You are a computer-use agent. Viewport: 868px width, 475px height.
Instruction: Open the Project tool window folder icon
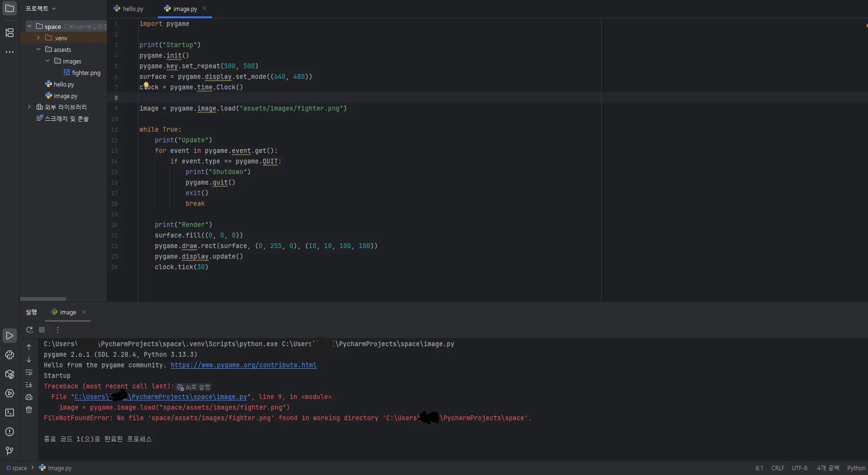pyautogui.click(x=10, y=9)
